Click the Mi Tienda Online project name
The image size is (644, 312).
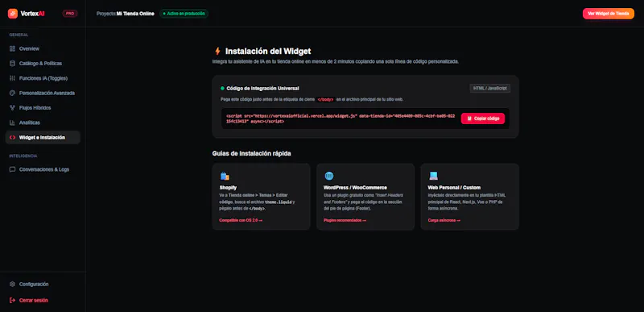[135, 14]
